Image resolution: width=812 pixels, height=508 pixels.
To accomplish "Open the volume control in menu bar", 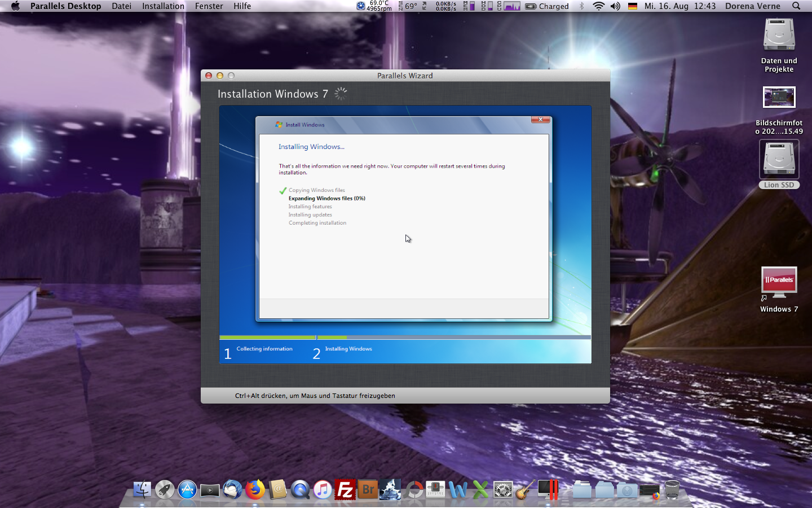I will 615,6.
